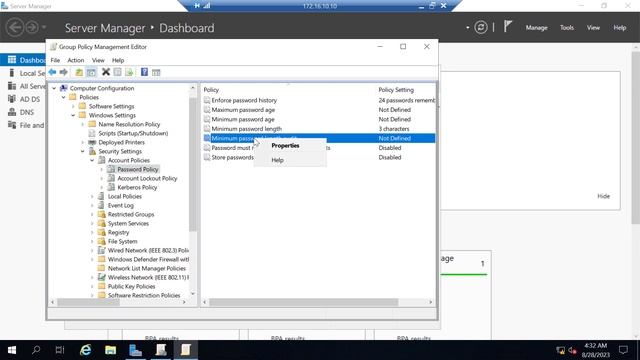Click the network status tray icon
Screen dimensions: 640x360
[560, 350]
